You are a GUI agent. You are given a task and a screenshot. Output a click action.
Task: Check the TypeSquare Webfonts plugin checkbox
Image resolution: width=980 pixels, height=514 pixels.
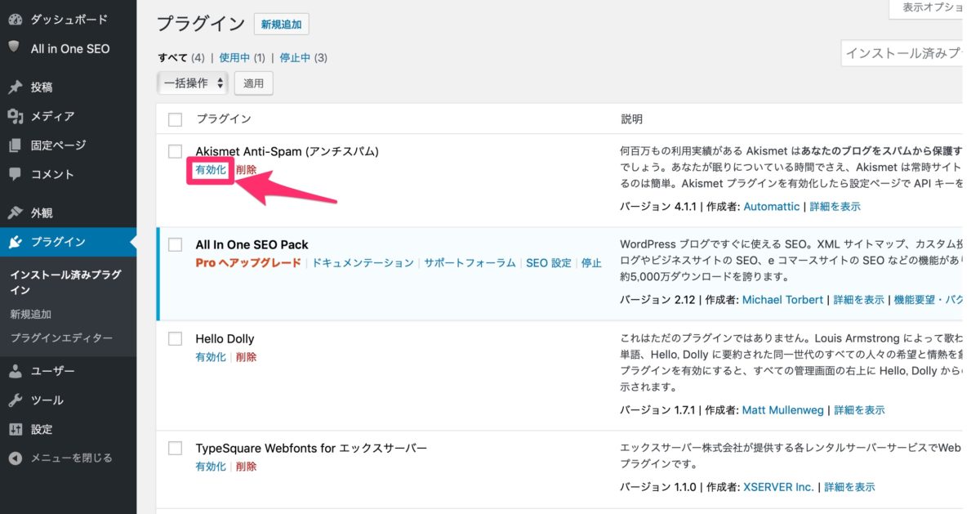coord(175,448)
